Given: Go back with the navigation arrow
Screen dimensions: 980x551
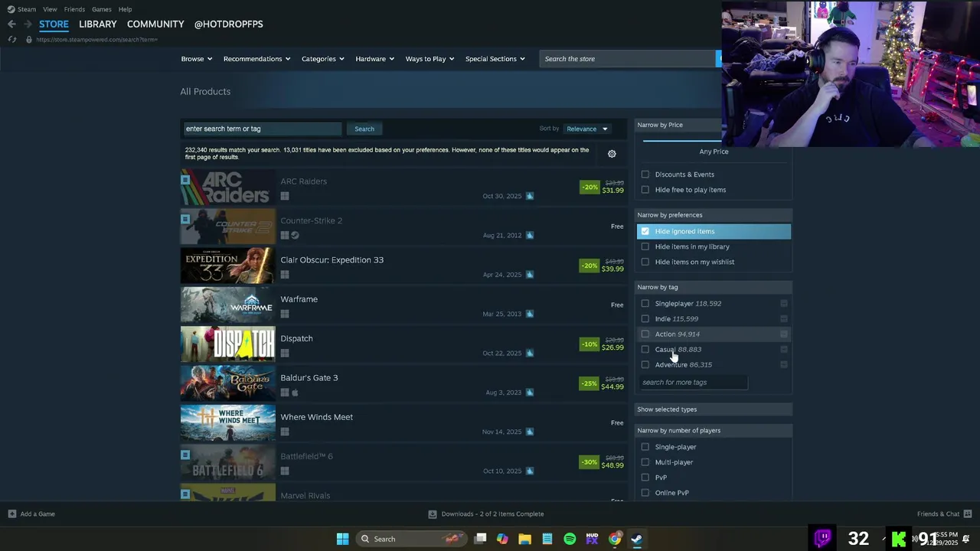Looking at the screenshot, I should (11, 24).
